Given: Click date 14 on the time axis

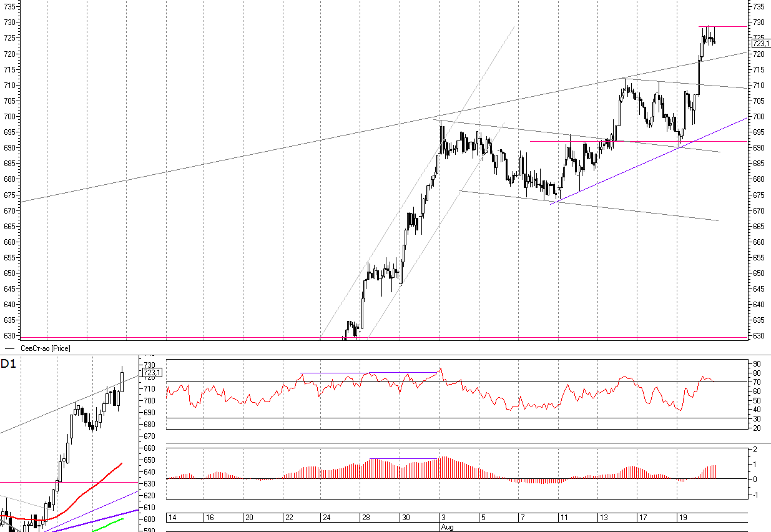Looking at the screenshot, I should (173, 518).
